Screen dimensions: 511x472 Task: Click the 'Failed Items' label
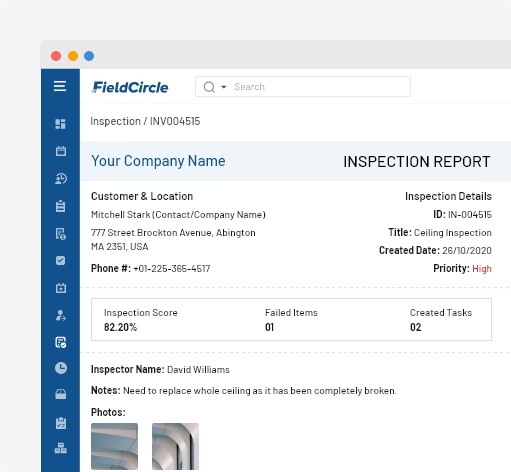(x=291, y=313)
